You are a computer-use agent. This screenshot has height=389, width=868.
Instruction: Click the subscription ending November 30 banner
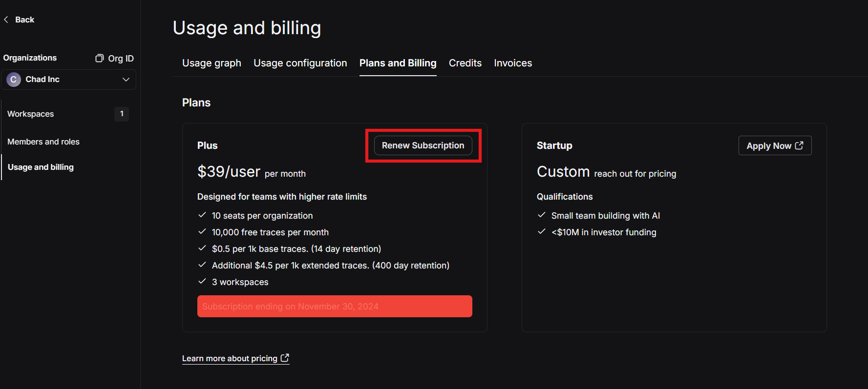[x=335, y=307]
